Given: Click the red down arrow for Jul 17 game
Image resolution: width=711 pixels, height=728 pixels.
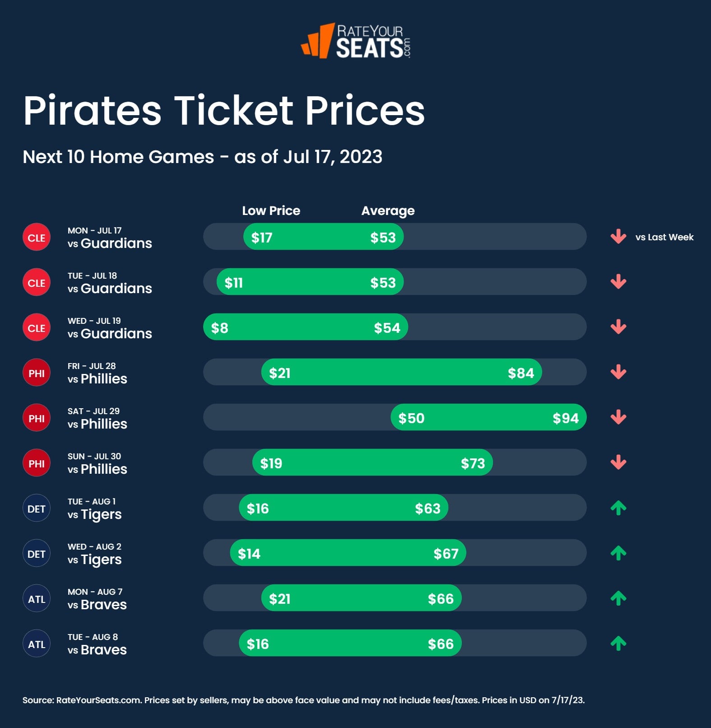Looking at the screenshot, I should click(x=618, y=237).
